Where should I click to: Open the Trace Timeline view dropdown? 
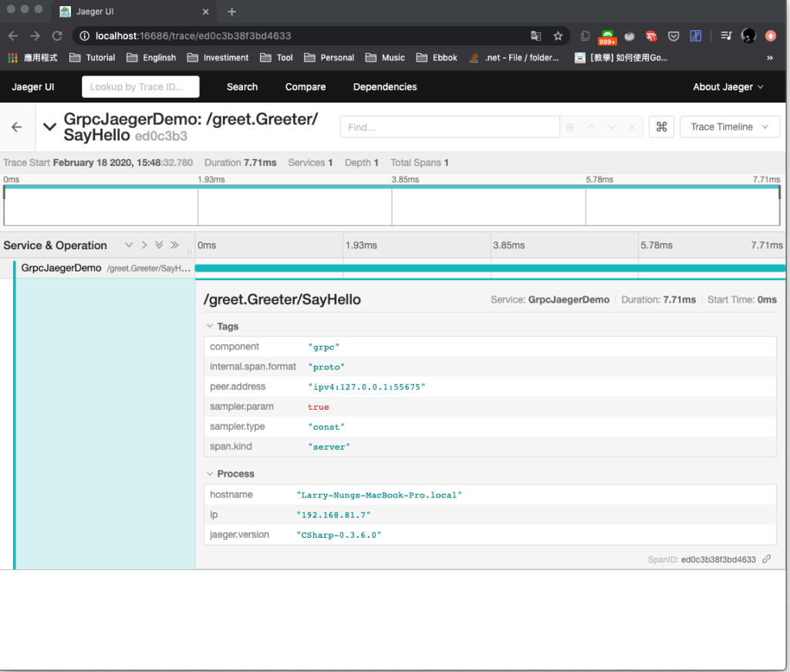click(x=730, y=127)
